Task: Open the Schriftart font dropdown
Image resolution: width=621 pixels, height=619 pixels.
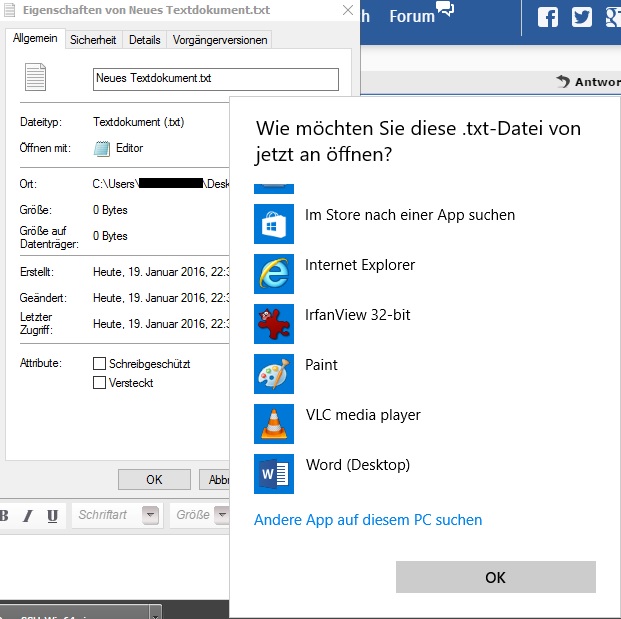Action: pos(150,515)
